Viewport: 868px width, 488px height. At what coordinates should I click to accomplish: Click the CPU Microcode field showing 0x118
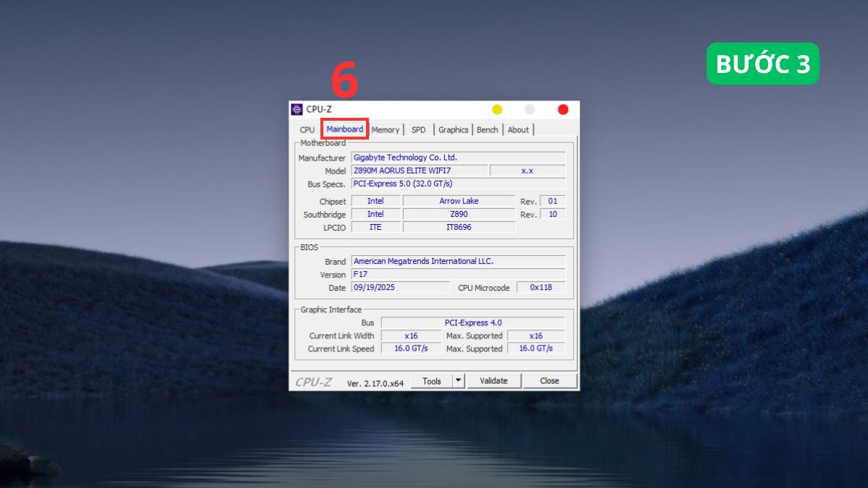click(x=540, y=287)
